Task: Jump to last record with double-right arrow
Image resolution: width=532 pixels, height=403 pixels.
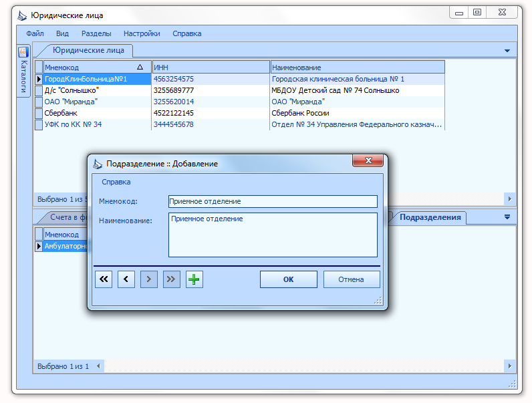Action: pos(171,279)
